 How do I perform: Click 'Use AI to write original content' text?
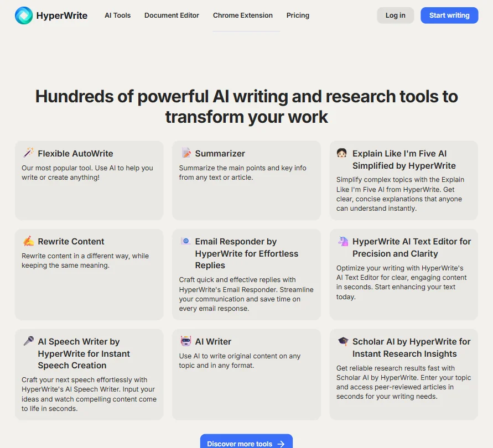(240, 361)
